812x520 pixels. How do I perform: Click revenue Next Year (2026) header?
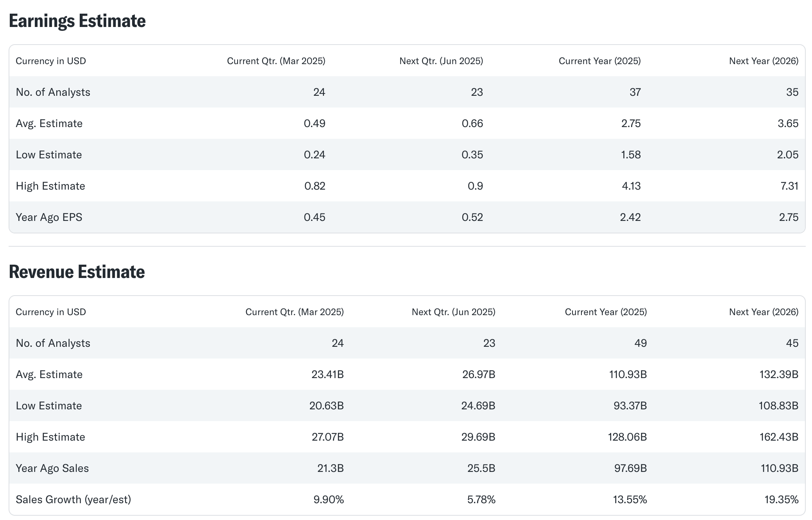764,312
